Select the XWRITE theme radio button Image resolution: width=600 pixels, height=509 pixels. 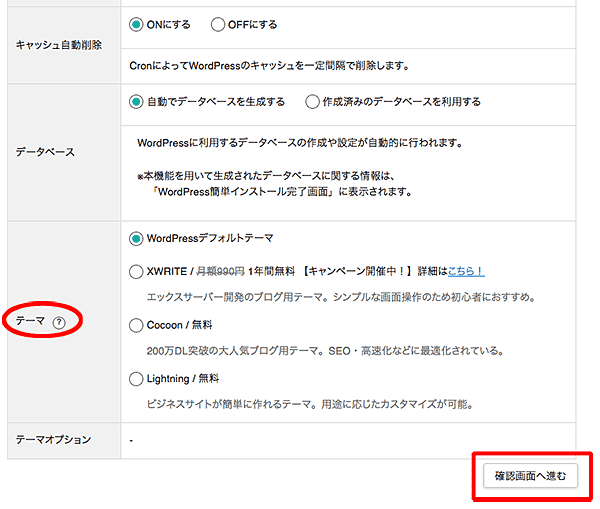tap(136, 272)
